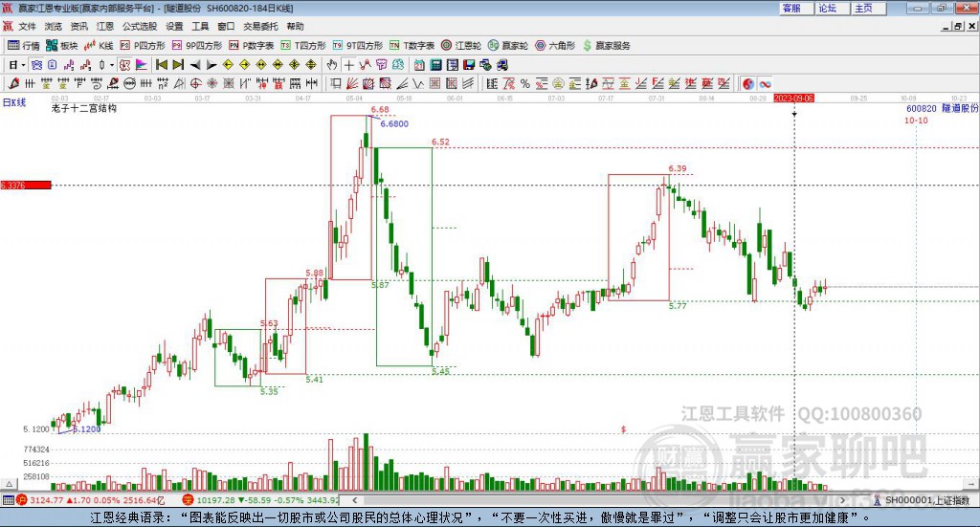Screen dimensions: 980x527
Task: Open the calculator icon
Action: [435, 65]
